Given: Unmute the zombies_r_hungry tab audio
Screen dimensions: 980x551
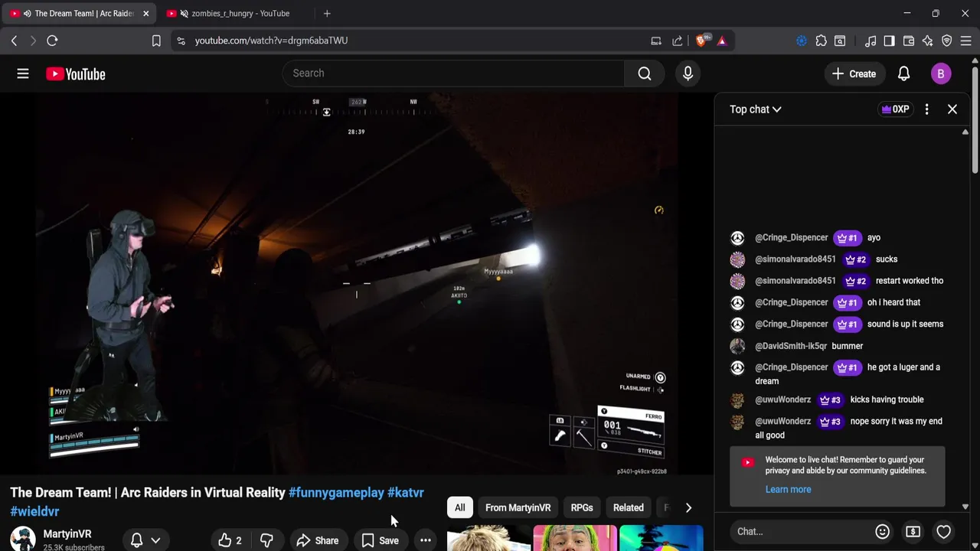Looking at the screenshot, I should pyautogui.click(x=184, y=13).
